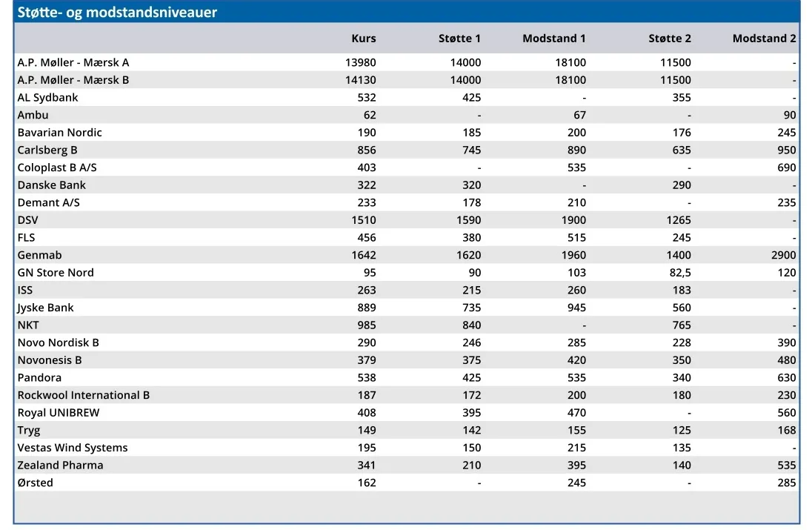
Task: Click the Carlsberg B name cell
Action: pyautogui.click(x=47, y=150)
